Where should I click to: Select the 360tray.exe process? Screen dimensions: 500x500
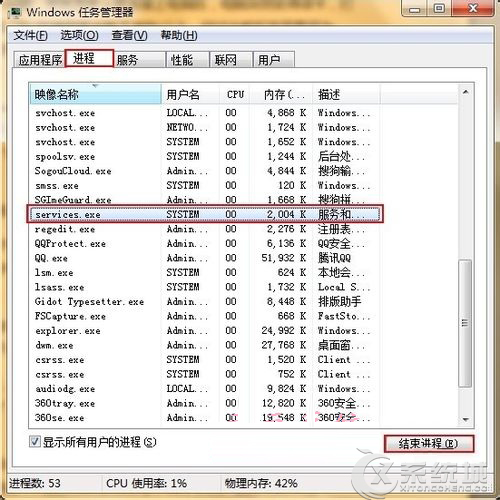[205, 403]
